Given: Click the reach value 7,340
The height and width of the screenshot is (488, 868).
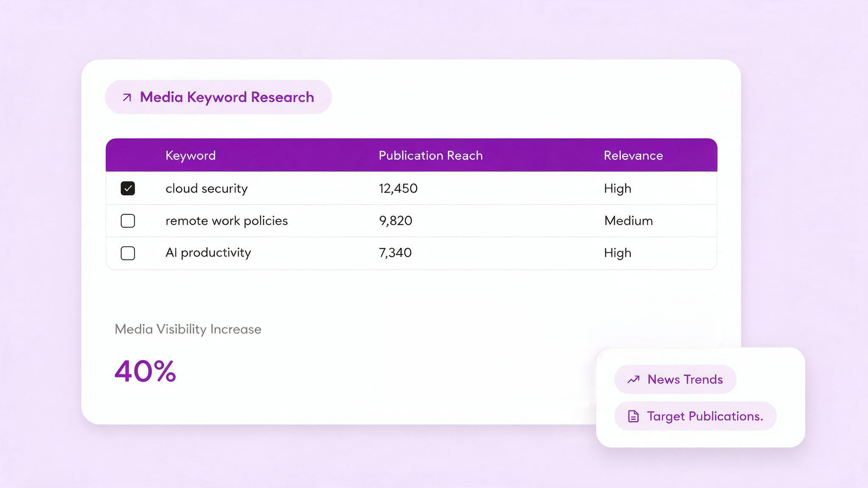Looking at the screenshot, I should (x=395, y=253).
